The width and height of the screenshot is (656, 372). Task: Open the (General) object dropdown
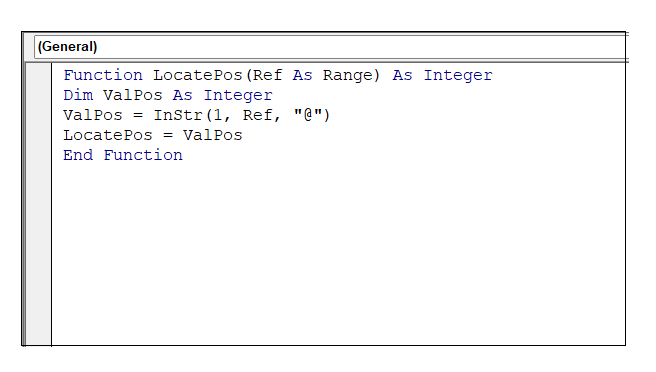(x=330, y=46)
